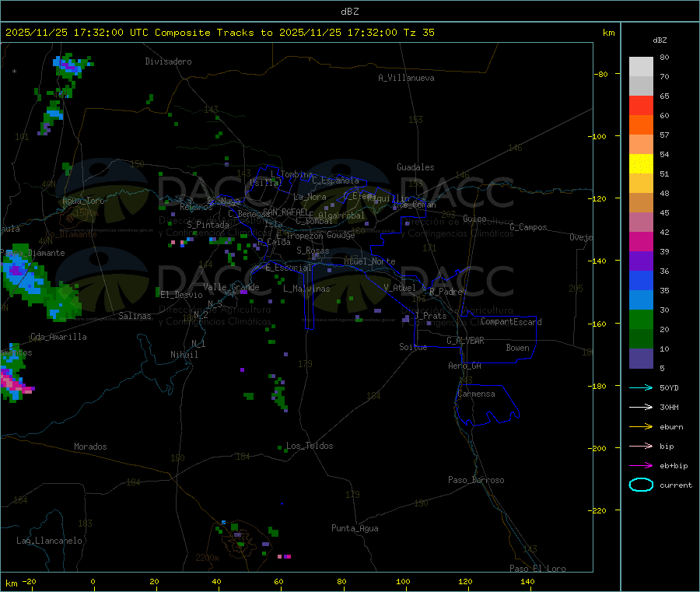Select the blue 35-36 dBZ color swatch
This screenshot has width=700, height=592.
(641, 280)
